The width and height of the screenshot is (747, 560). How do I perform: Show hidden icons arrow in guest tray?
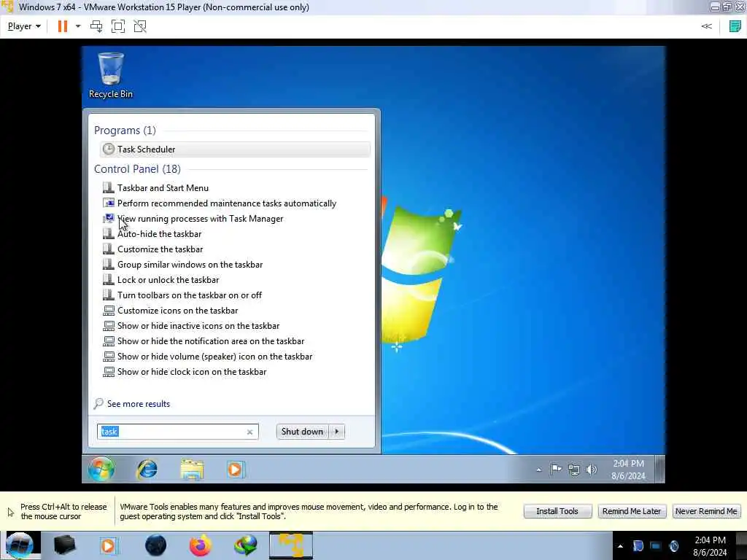click(539, 470)
